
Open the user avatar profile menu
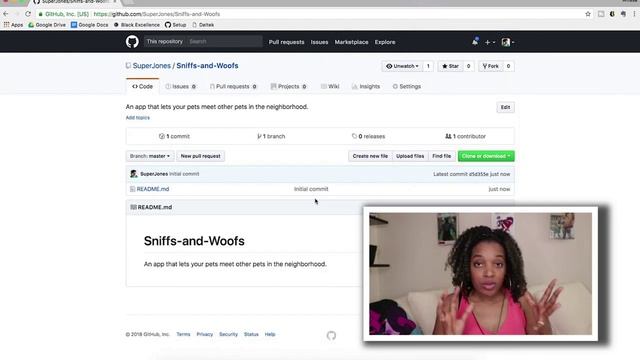click(507, 42)
